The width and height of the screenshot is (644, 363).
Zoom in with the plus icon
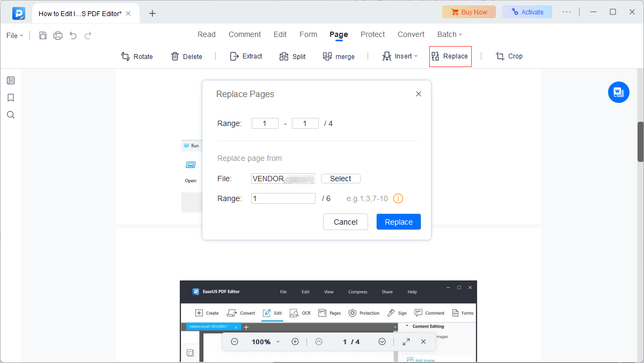point(295,342)
